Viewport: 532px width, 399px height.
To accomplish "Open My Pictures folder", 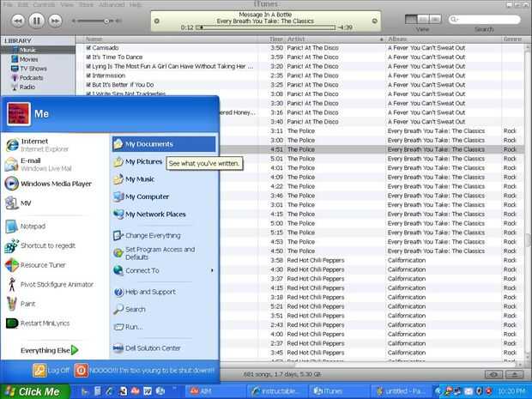I will [137, 162].
